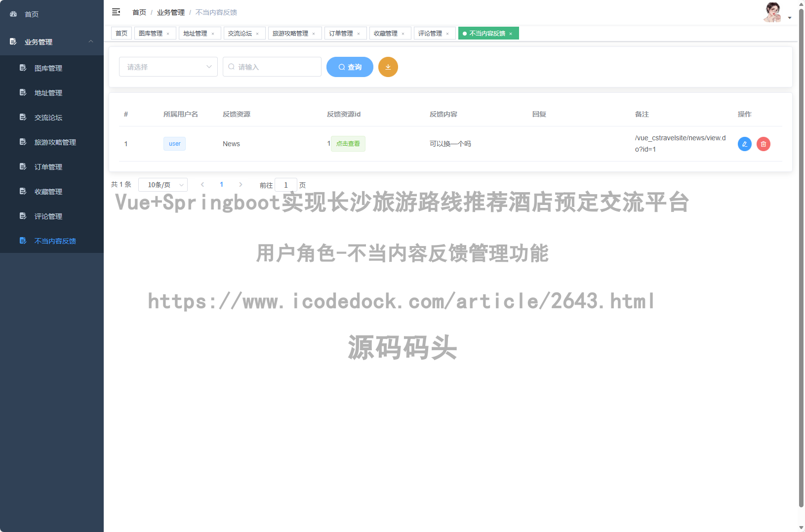Select the edit icon for the feedback row

pyautogui.click(x=744, y=144)
